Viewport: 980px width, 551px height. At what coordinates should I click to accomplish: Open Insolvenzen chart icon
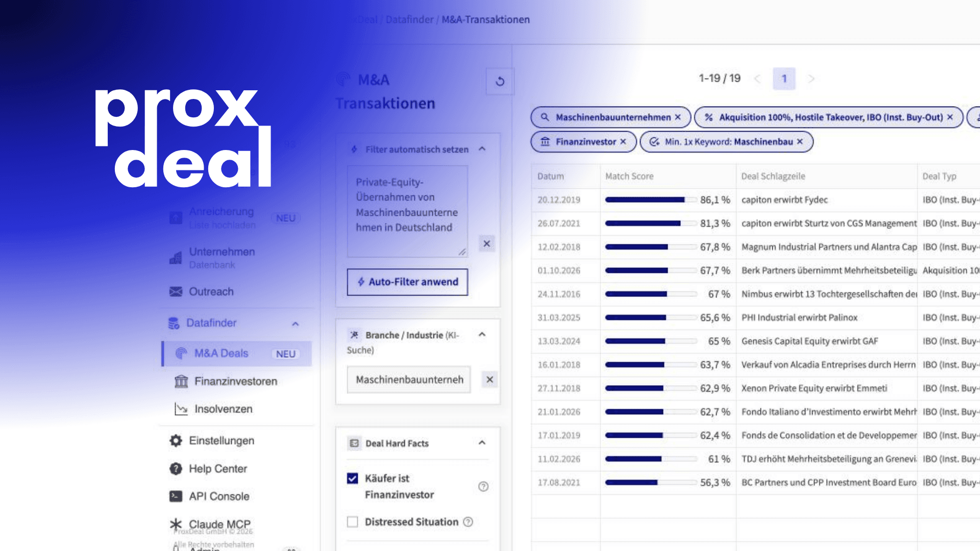pos(181,409)
